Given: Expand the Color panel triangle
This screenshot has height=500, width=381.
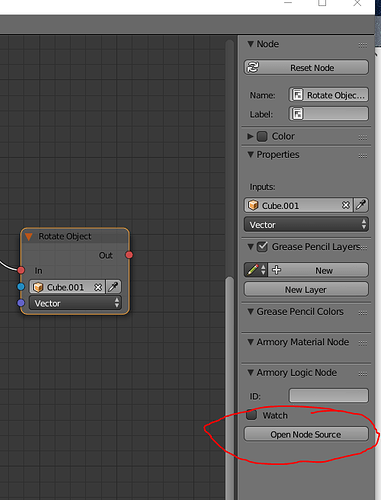Looking at the screenshot, I should tap(250, 136).
